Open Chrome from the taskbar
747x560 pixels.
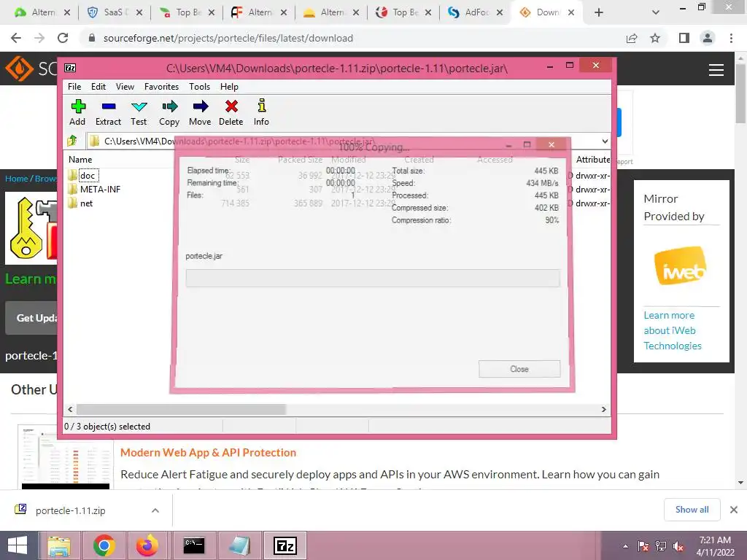click(x=104, y=545)
